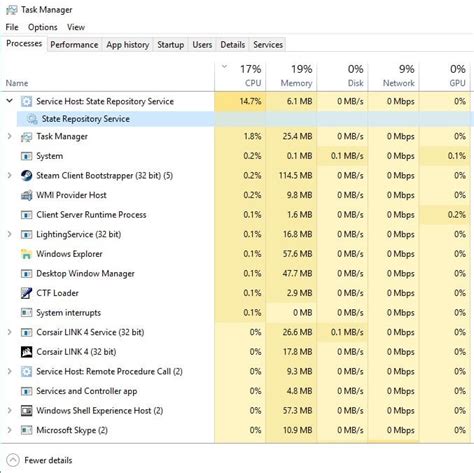The width and height of the screenshot is (474, 473).
Task: Click the CTF Loader pen icon
Action: [26, 293]
